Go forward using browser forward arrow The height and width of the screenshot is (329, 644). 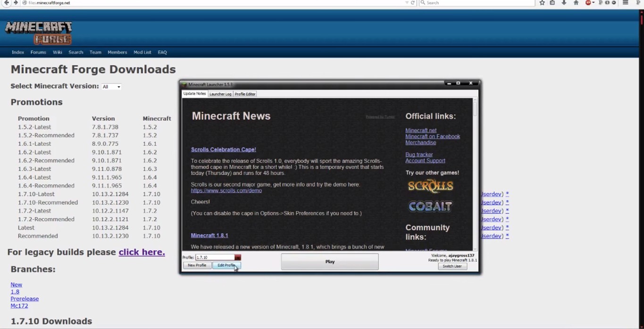tap(16, 3)
